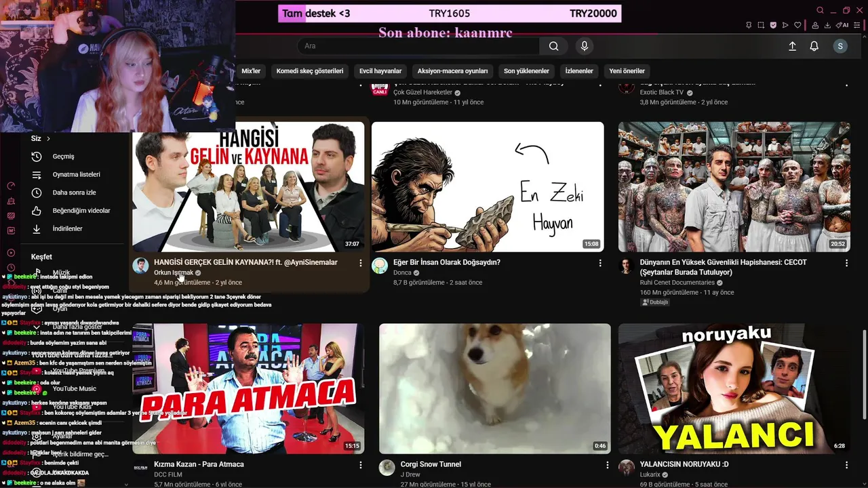Go to Lukarix channel name link

point(650,474)
